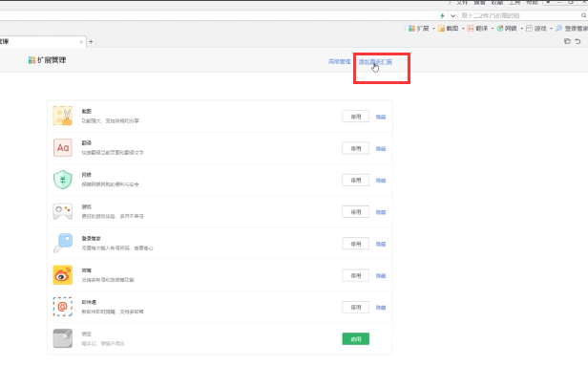Click the 微博 Weibo extension icon in the list

point(63,275)
